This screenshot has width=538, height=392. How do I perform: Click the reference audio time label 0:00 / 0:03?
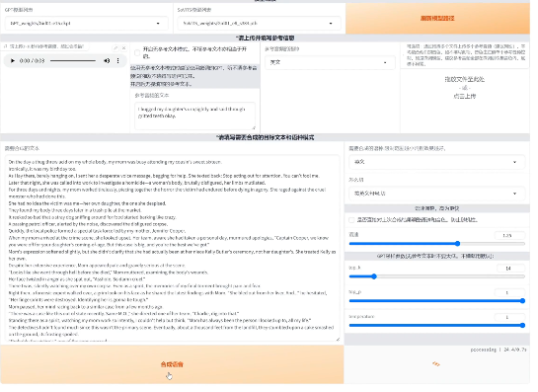[x=32, y=61]
